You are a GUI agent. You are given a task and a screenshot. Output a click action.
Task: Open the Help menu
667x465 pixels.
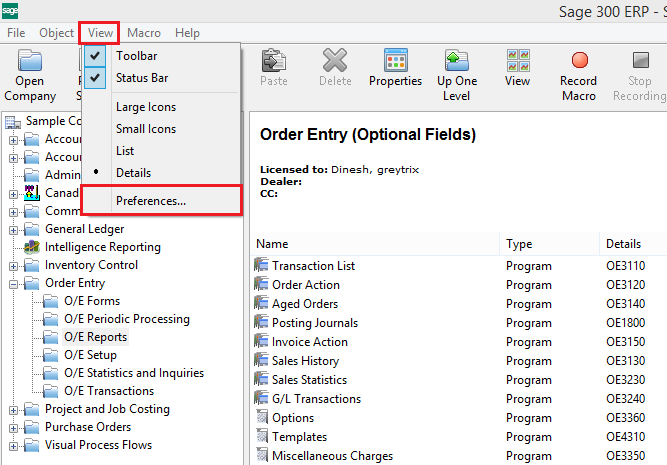187,33
